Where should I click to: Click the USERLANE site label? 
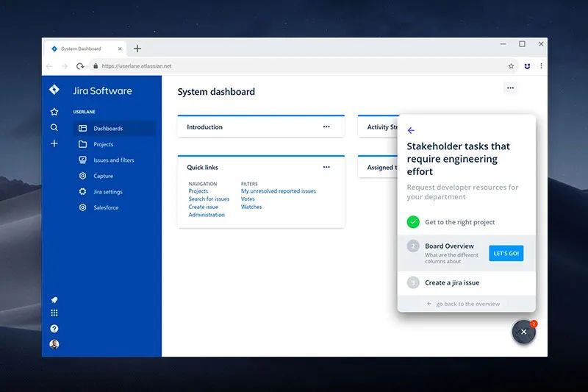click(x=84, y=112)
